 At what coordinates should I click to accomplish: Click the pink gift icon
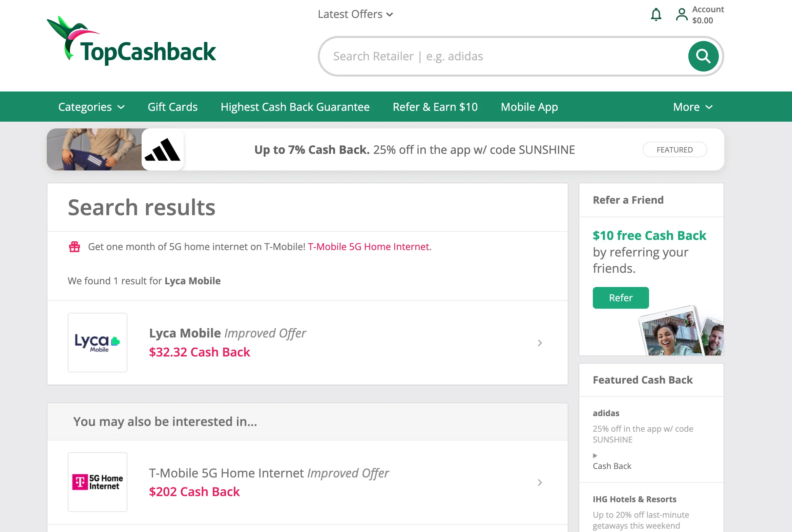(x=75, y=247)
